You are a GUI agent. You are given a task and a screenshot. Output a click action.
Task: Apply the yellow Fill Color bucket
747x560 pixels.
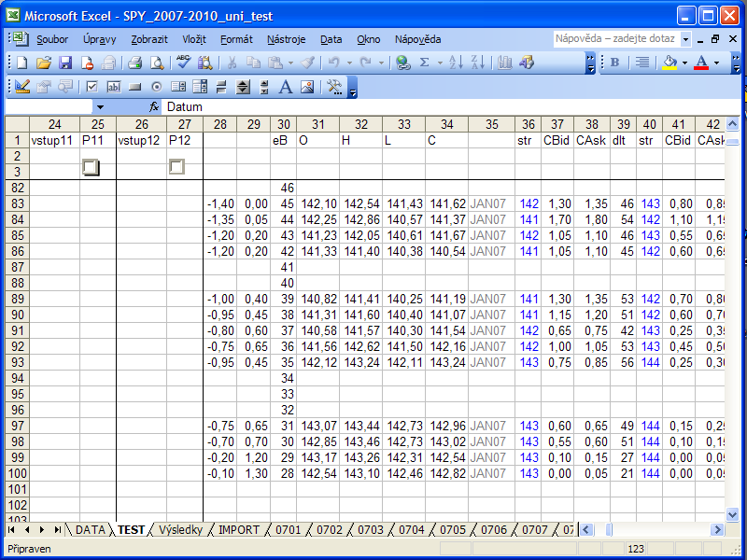click(669, 63)
